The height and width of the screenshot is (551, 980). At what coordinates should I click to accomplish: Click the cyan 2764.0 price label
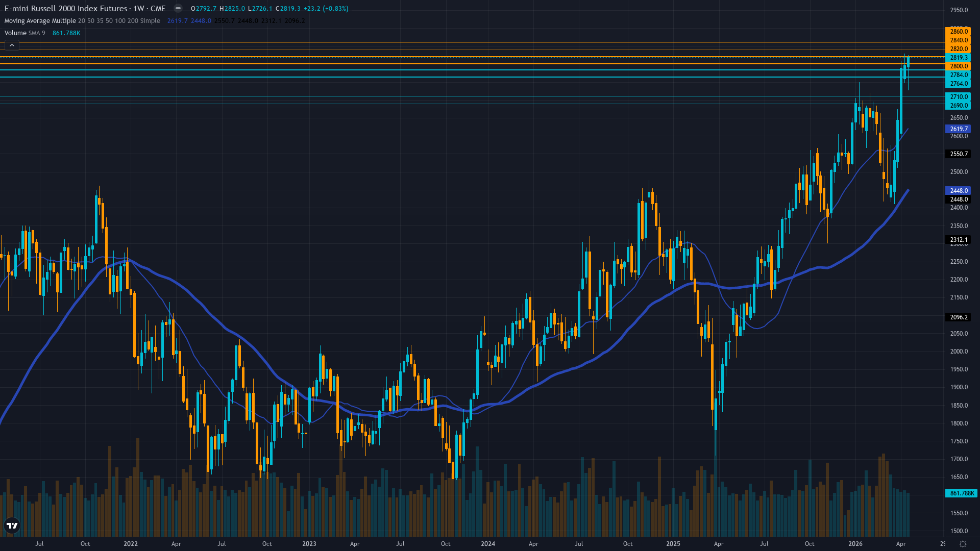click(x=958, y=84)
